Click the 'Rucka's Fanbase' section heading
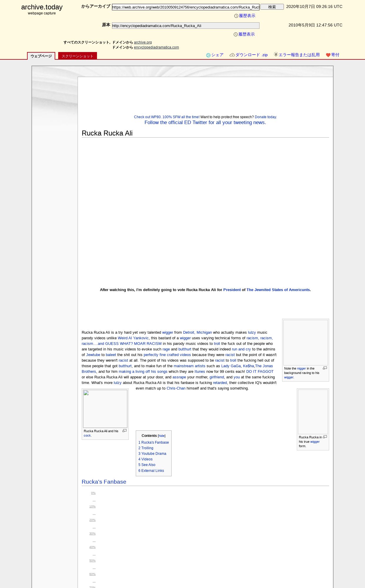This screenshot has height=588, width=365. [x=104, y=482]
